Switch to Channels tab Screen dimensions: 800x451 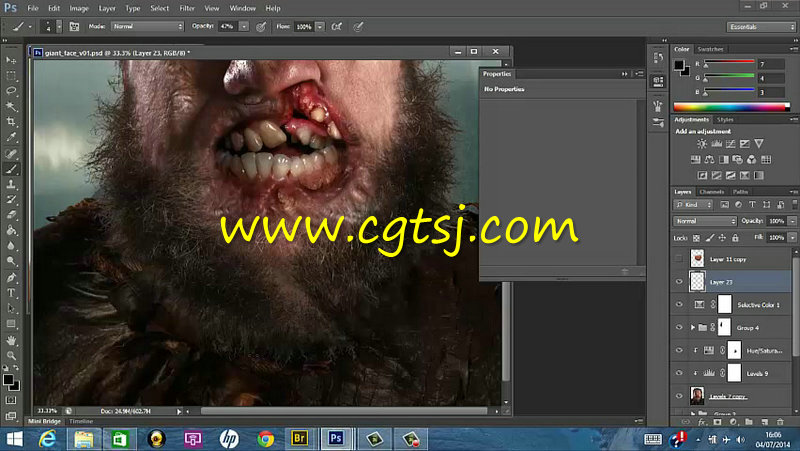click(712, 192)
